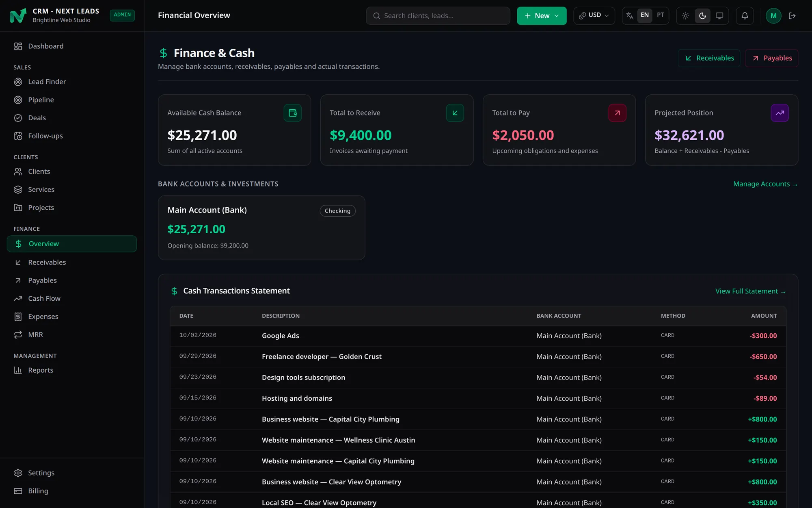Click the translate language icon
This screenshot has height=508, width=812.
(x=630, y=16)
